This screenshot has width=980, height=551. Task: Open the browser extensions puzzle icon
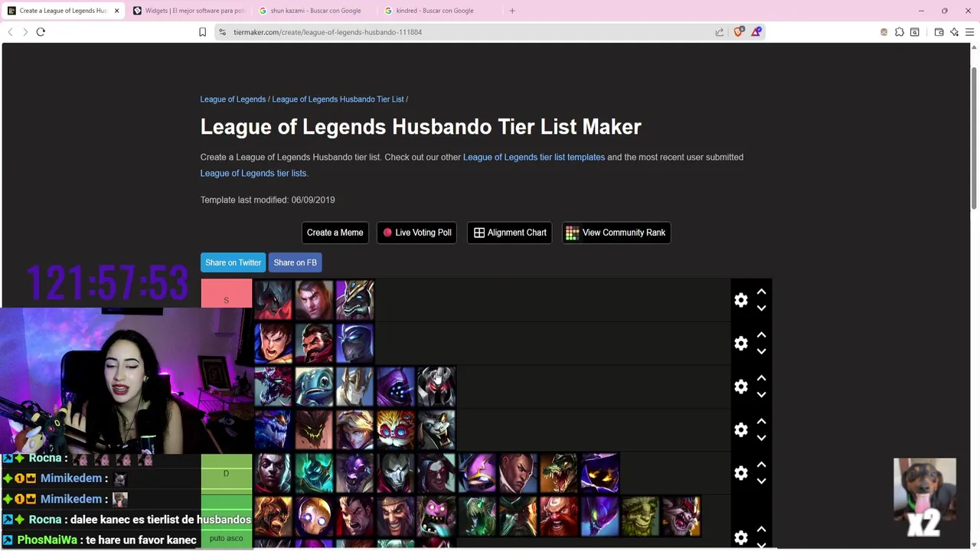(x=900, y=32)
